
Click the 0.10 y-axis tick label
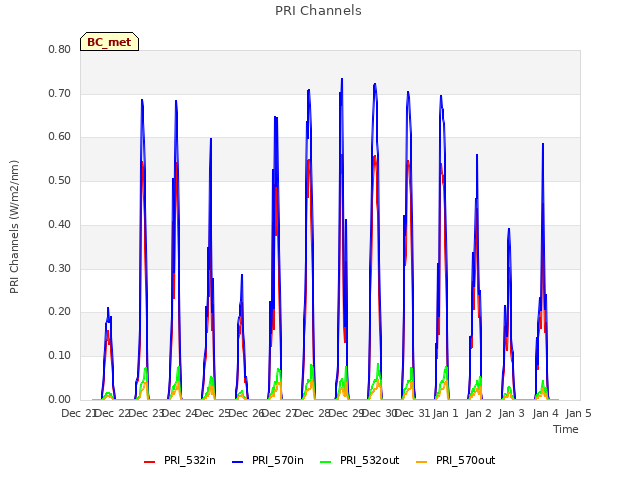[x=60, y=356]
